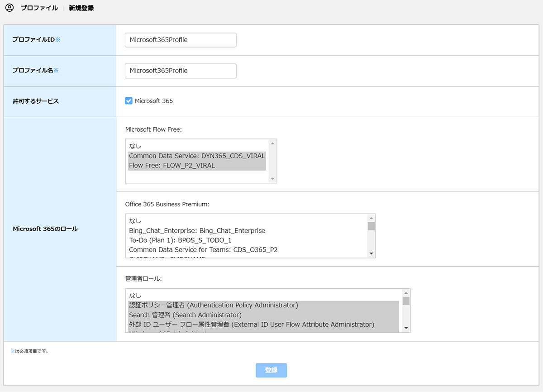Click the Microsoft 365のロール row label

(x=45, y=229)
